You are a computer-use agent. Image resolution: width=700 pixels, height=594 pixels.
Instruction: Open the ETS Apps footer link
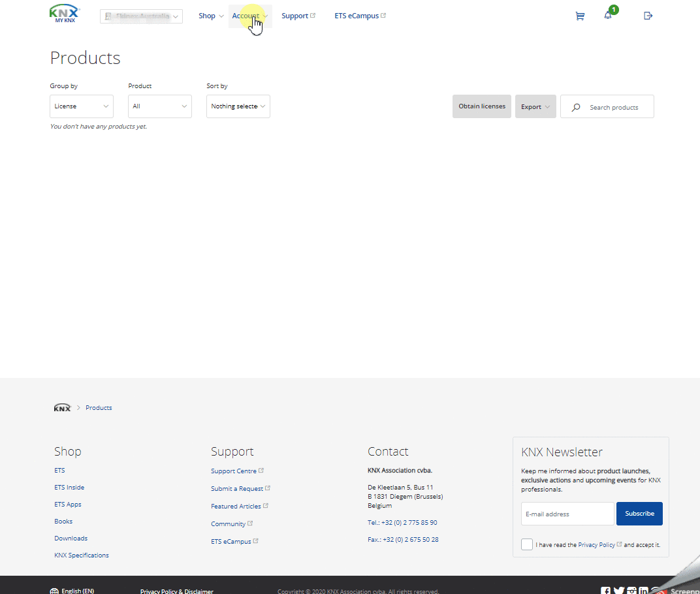tap(68, 505)
